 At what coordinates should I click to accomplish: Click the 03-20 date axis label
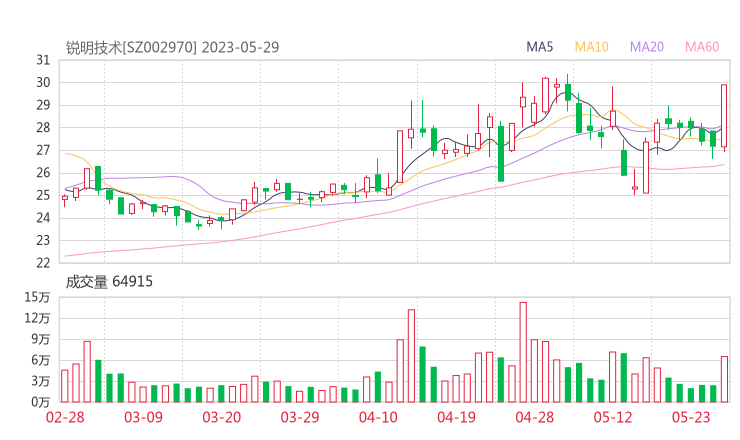pyautogui.click(x=222, y=417)
